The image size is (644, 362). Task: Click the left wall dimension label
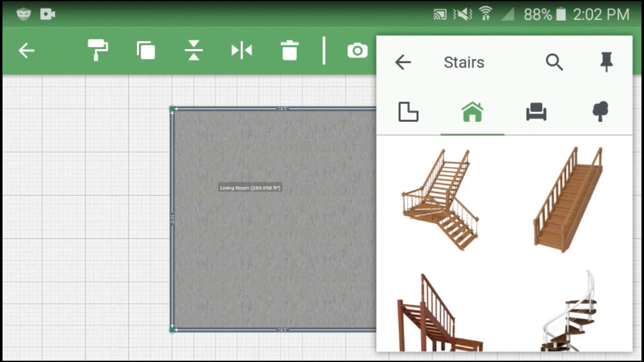point(172,219)
